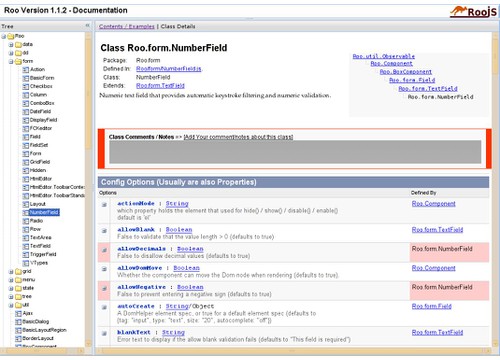The width and height of the screenshot is (500, 360).
Task: Click the BasicDialog class icon
Action: pyautogui.click(x=18, y=322)
